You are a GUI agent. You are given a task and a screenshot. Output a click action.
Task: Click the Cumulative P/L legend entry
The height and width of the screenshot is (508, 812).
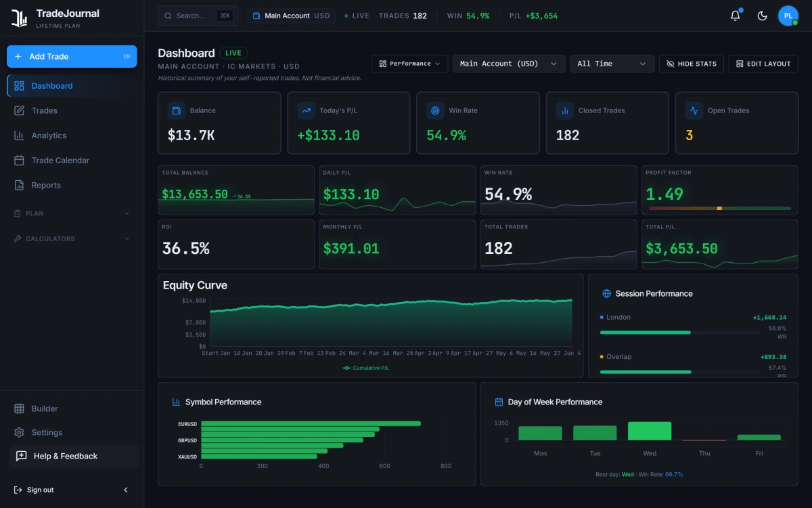[366, 368]
